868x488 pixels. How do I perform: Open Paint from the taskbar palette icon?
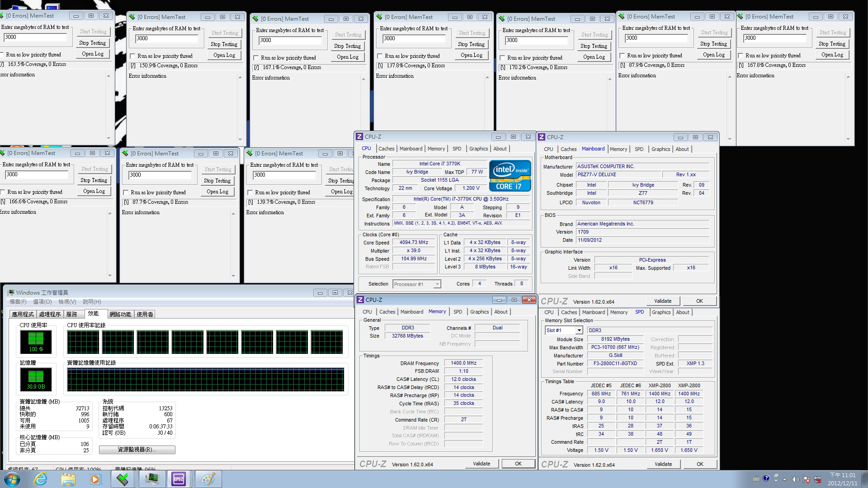(x=208, y=479)
